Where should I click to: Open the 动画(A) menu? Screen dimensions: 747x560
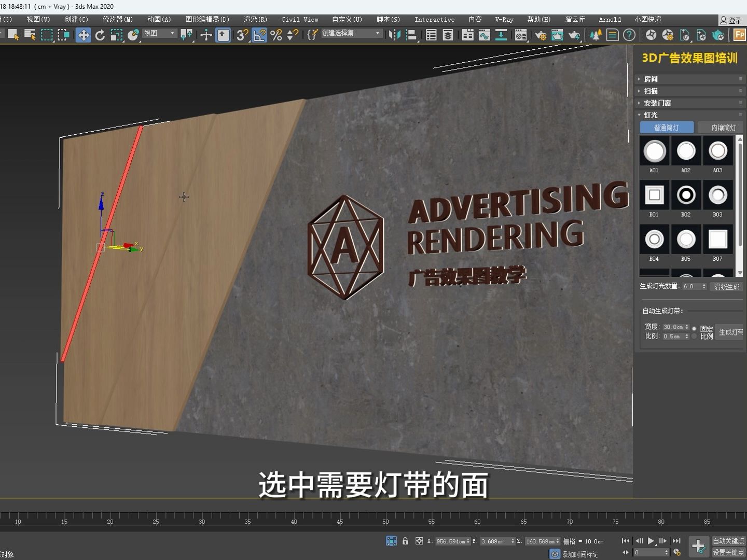[159, 19]
